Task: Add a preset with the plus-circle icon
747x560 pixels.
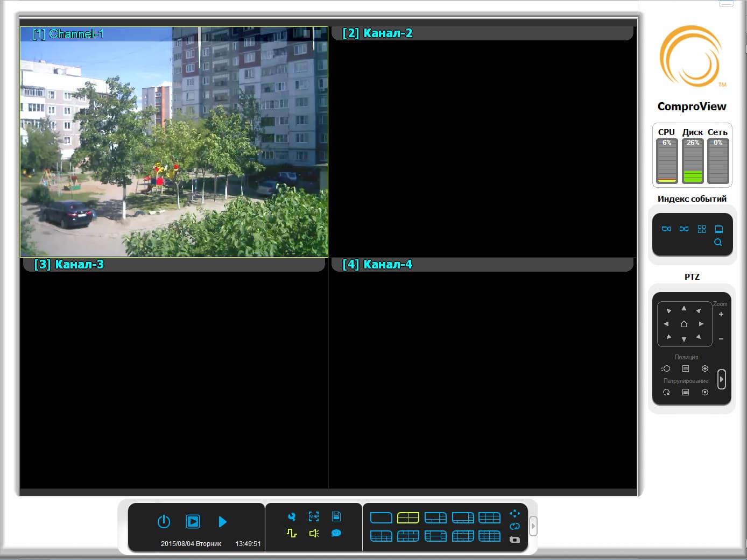Action: coord(705,368)
